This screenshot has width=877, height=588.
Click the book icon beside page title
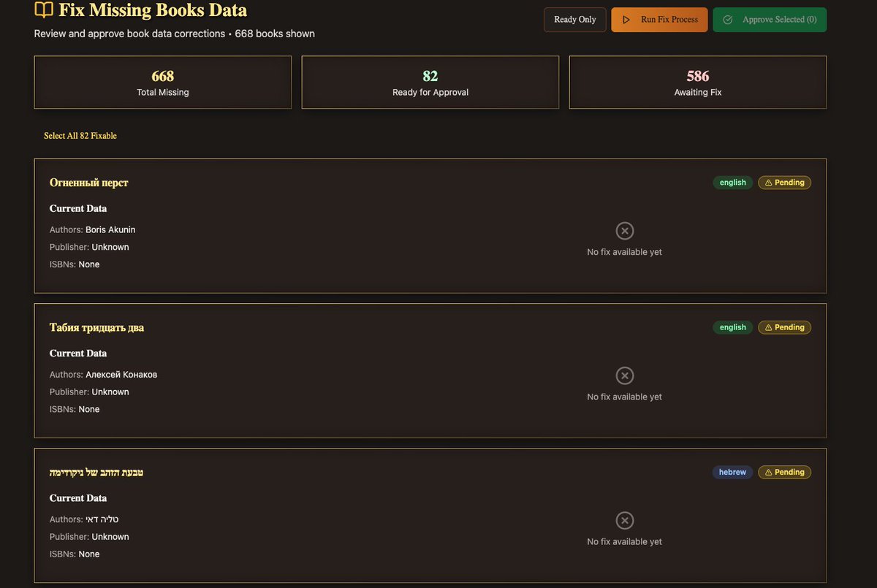44,10
